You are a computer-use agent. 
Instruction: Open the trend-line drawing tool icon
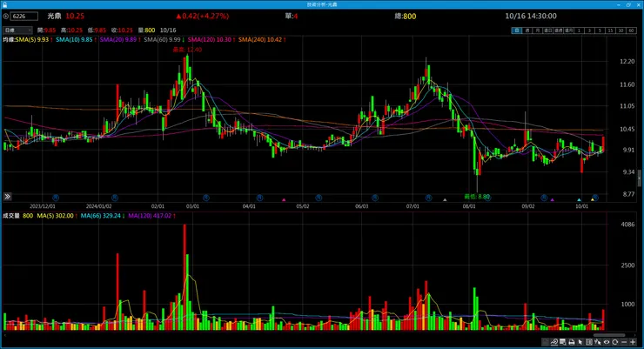click(554, 342)
